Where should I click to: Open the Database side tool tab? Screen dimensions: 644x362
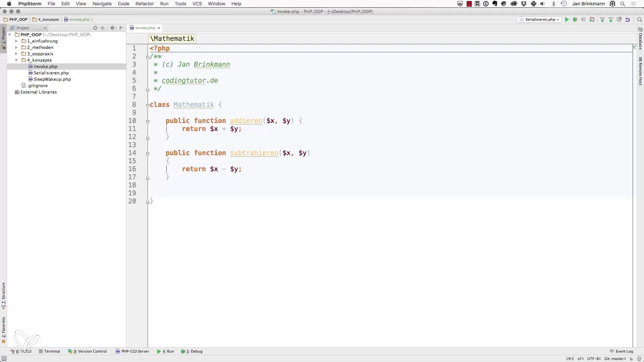[x=640, y=39]
